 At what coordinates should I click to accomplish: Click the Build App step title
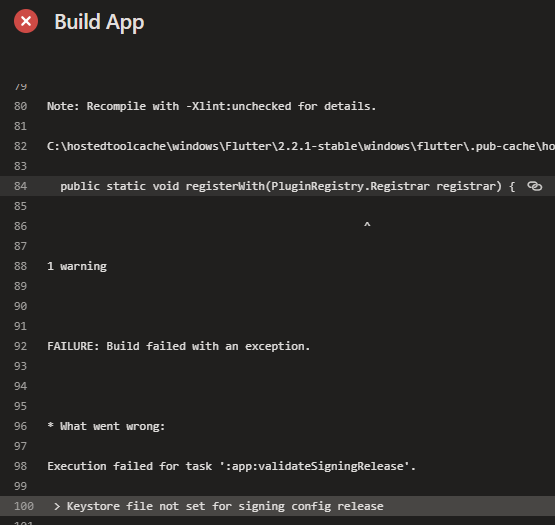(x=99, y=22)
